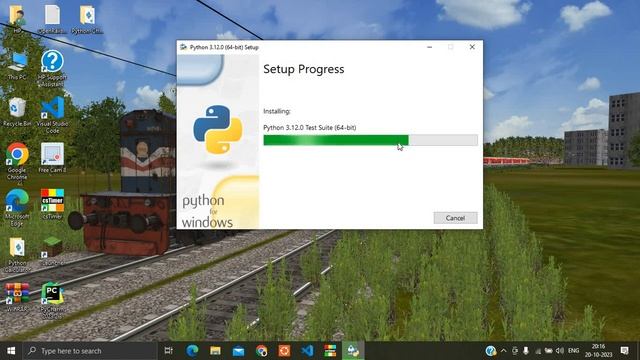The width and height of the screenshot is (640, 360).
Task: Open battery status tray icon
Action: pyautogui.click(x=549, y=351)
